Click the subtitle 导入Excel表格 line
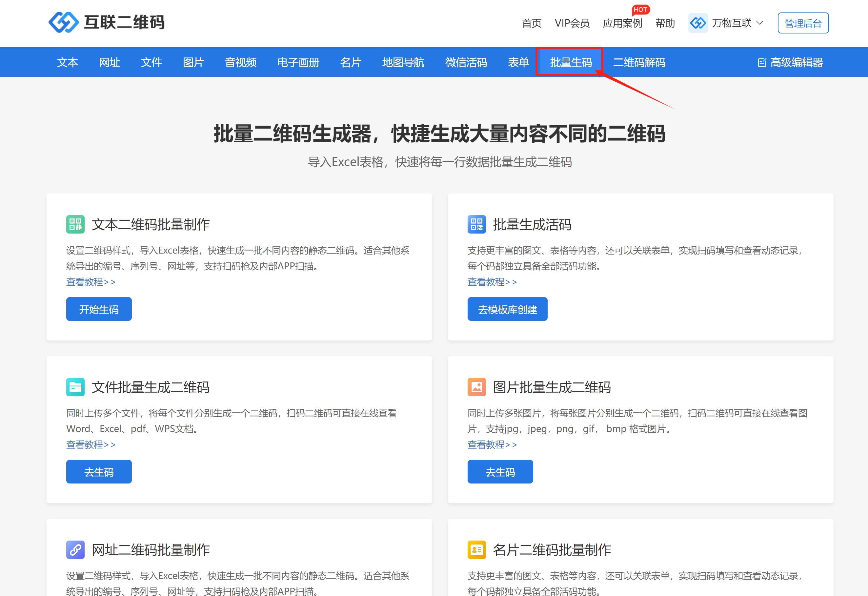Screen dimensions: 868x596 pyautogui.click(x=440, y=162)
